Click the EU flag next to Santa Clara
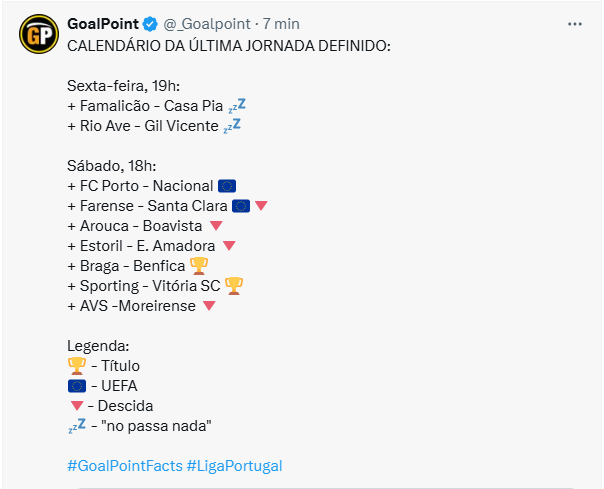 click(x=241, y=206)
